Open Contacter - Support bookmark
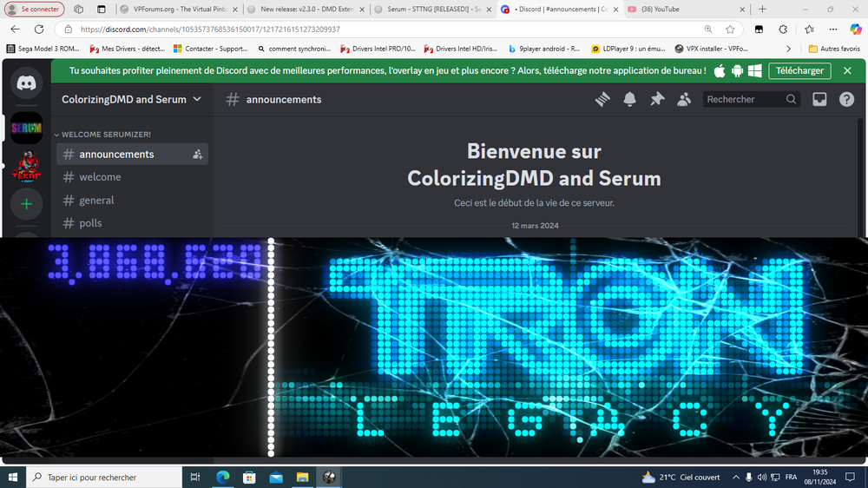The height and width of the screenshot is (488, 868). click(210, 49)
